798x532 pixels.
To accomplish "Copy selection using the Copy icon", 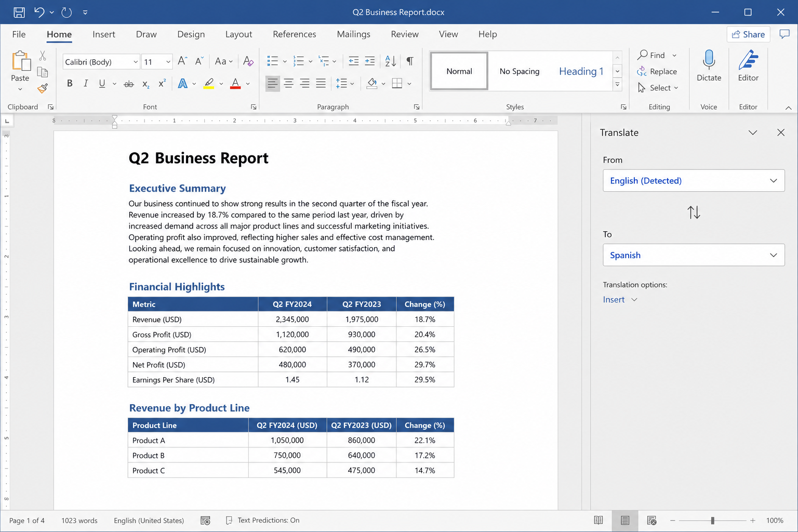I will point(43,72).
